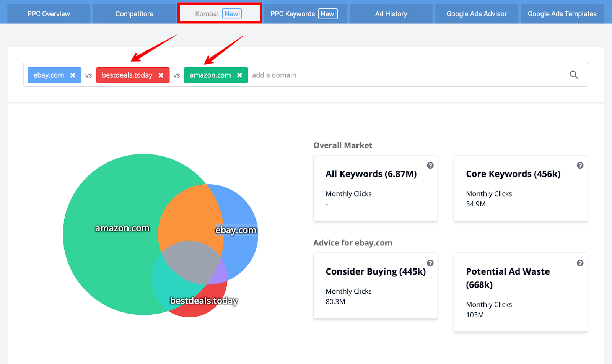Go to Ad History tab
The image size is (612, 364).
(x=391, y=14)
